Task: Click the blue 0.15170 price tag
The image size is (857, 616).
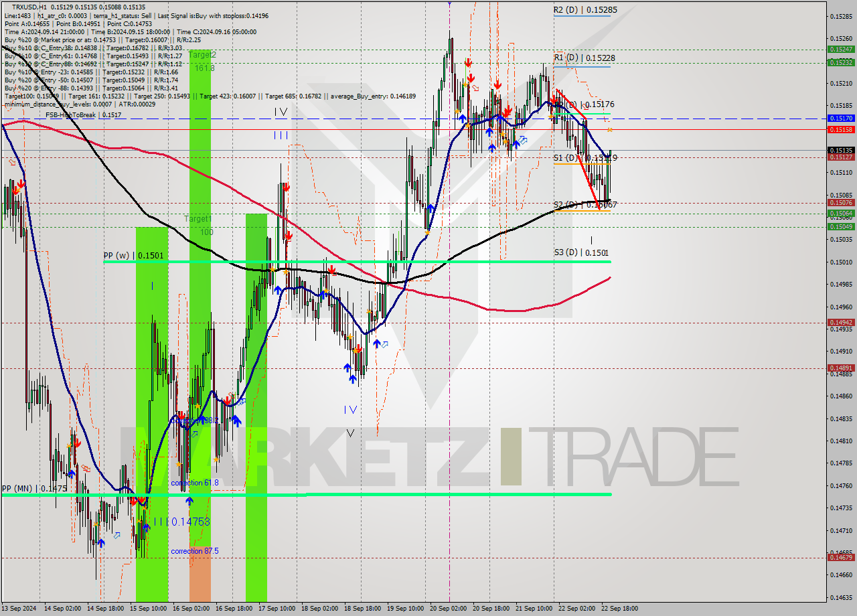Action: coord(841,118)
